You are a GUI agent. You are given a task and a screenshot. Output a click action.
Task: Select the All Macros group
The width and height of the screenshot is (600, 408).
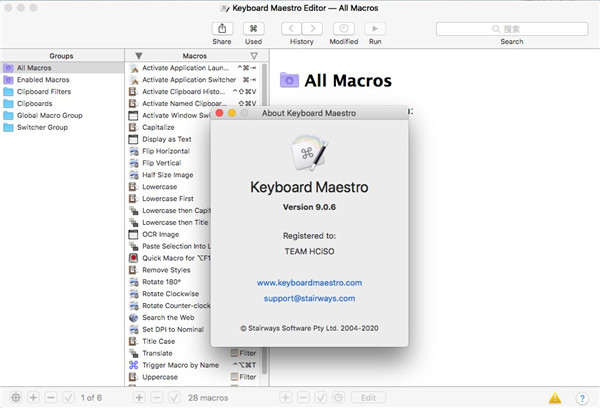coord(62,68)
